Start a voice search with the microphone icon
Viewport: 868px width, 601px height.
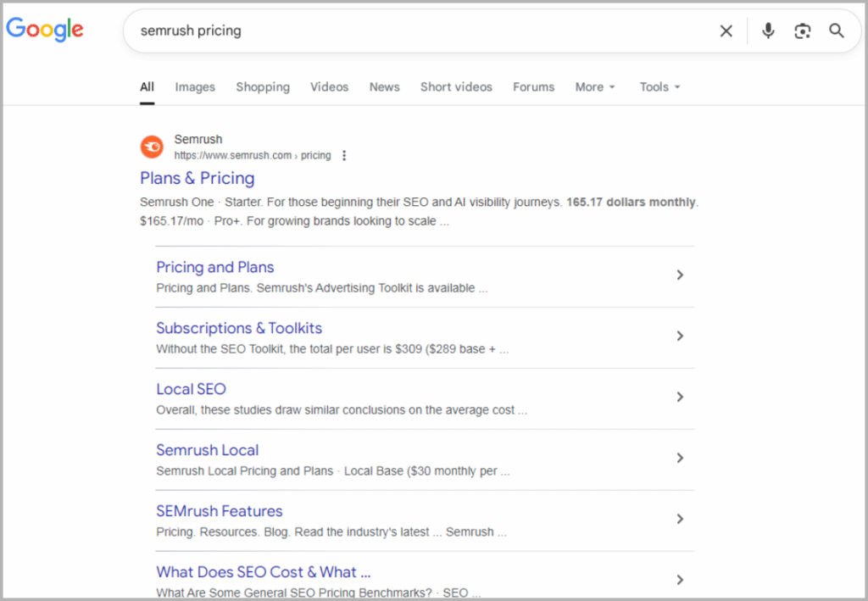767,31
